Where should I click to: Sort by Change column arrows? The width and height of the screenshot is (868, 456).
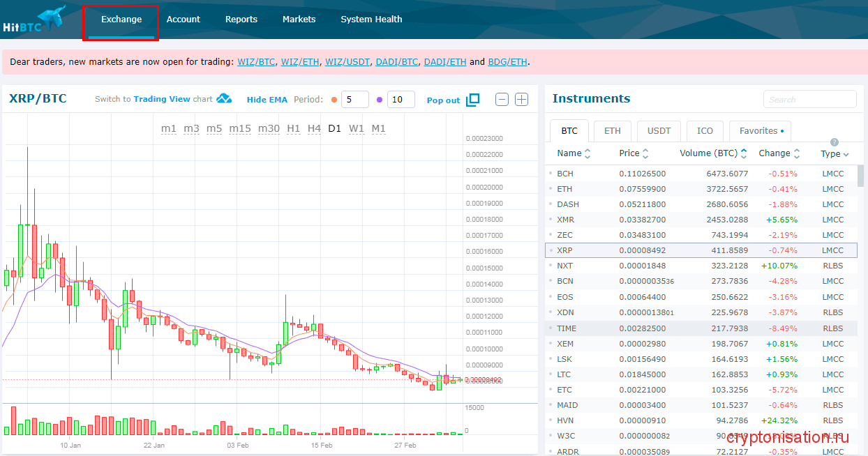tap(796, 153)
